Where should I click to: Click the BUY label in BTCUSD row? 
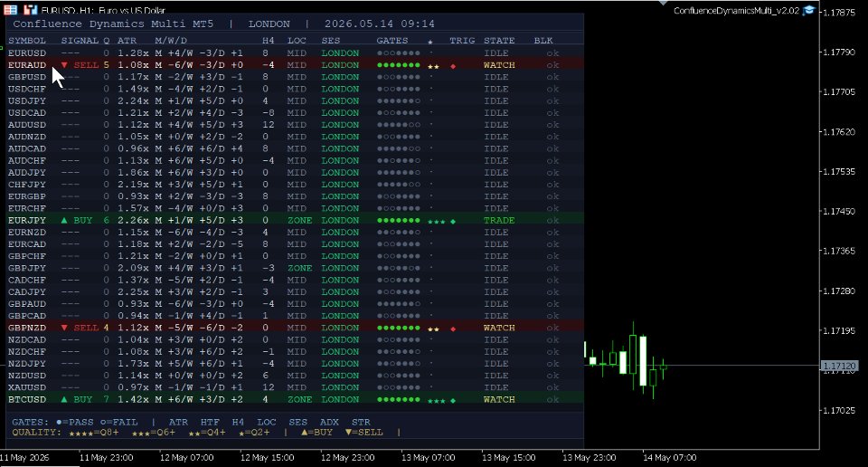[83, 399]
